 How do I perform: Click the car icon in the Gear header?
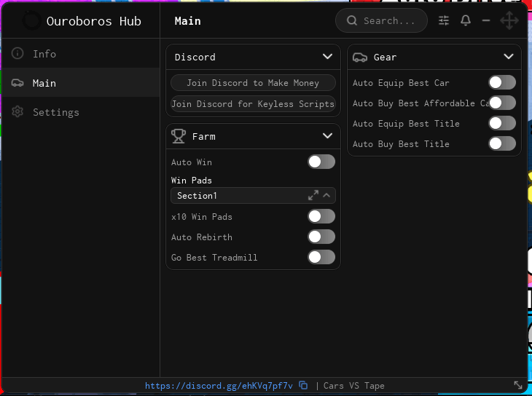point(359,58)
